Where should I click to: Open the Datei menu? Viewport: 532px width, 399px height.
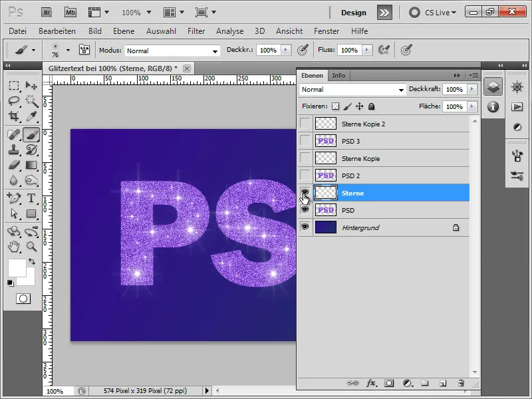tap(18, 31)
